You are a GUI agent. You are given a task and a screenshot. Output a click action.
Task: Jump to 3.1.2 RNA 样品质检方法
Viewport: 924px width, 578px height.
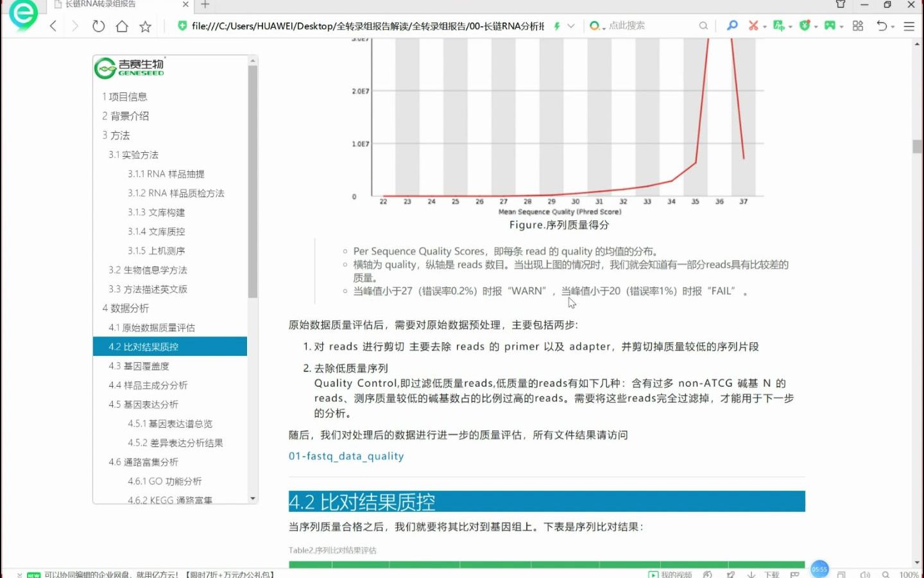pyautogui.click(x=176, y=193)
